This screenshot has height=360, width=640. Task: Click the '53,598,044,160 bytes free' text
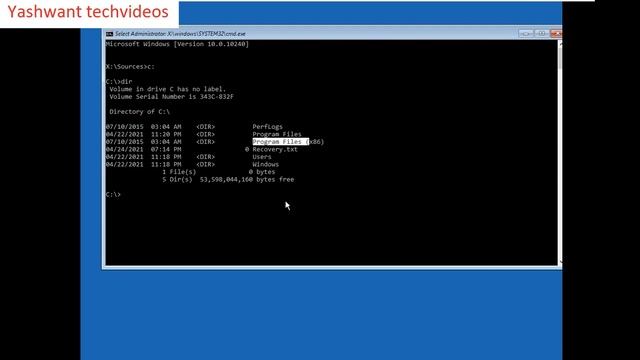tap(247, 180)
